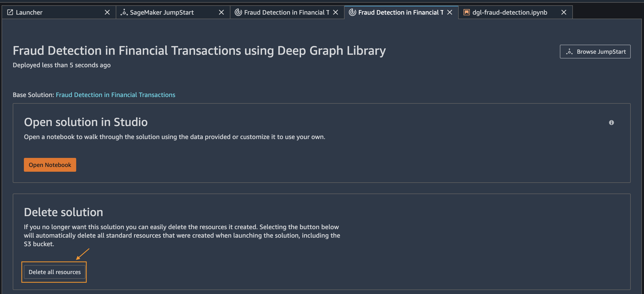644x294 pixels.
Task: Click the notebook icon on dgl-fraud-detection.ipynb tab
Action: pyautogui.click(x=466, y=12)
